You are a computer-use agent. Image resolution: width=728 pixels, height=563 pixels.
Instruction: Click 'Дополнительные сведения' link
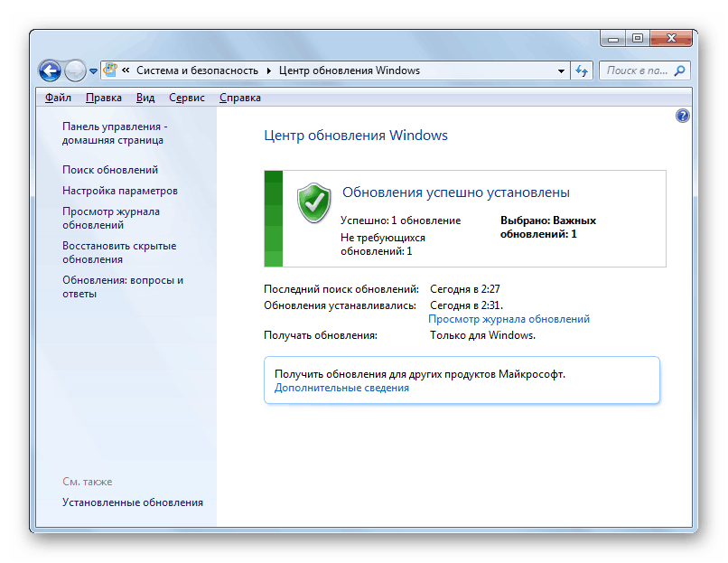(x=341, y=388)
